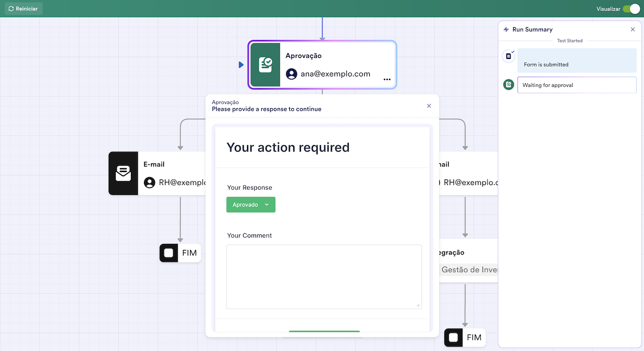Image resolution: width=644 pixels, height=351 pixels.
Task: Open the Aprovado response dropdown
Action: point(251,205)
